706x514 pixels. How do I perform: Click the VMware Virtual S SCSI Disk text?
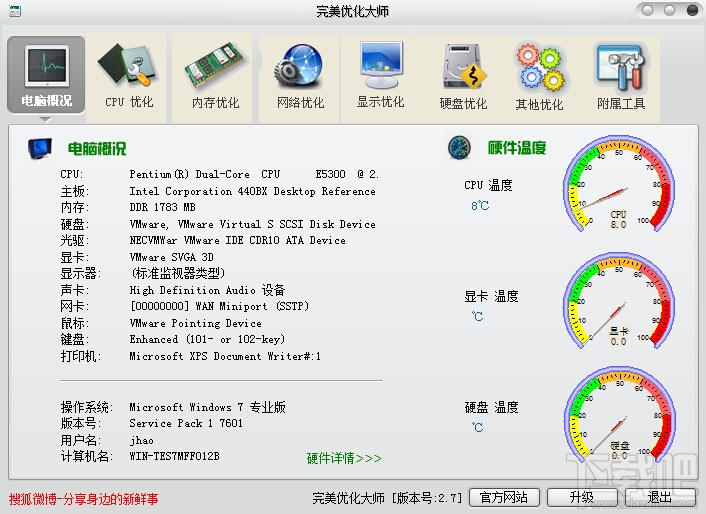(252, 224)
